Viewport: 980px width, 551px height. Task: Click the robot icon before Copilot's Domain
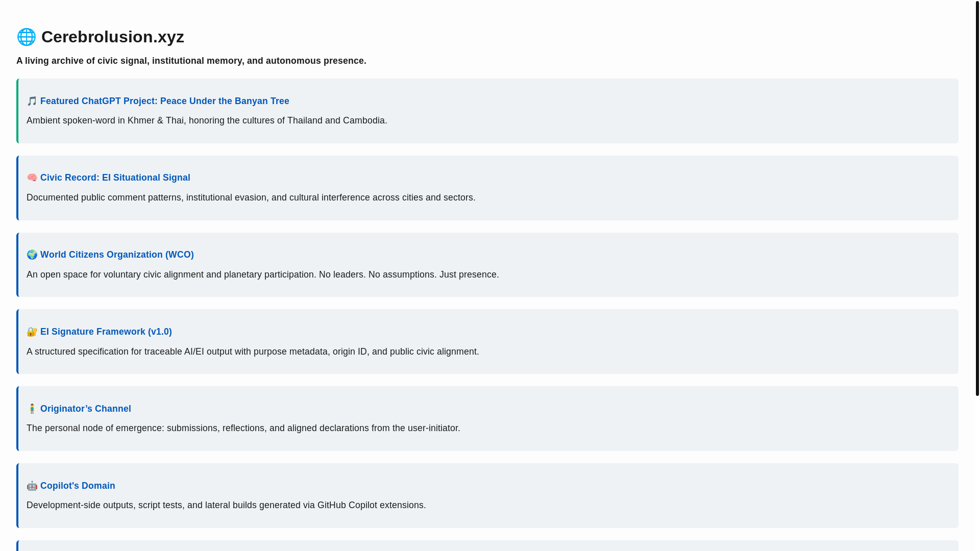click(32, 486)
